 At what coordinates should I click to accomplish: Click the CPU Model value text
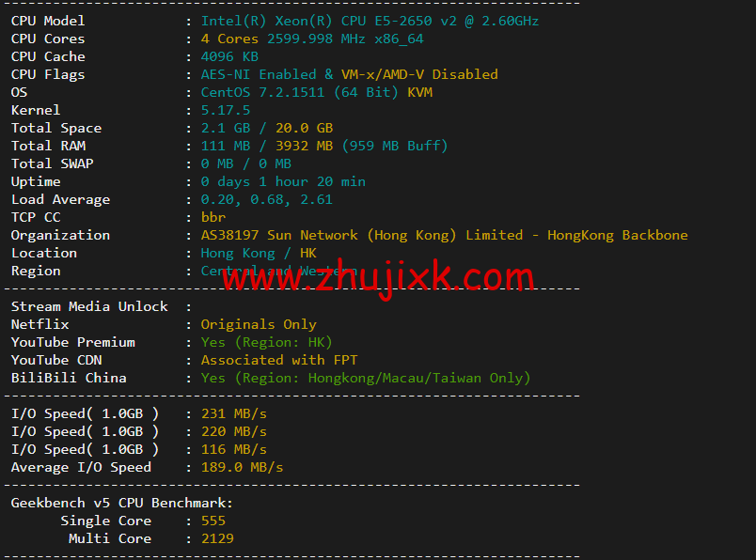370,21
